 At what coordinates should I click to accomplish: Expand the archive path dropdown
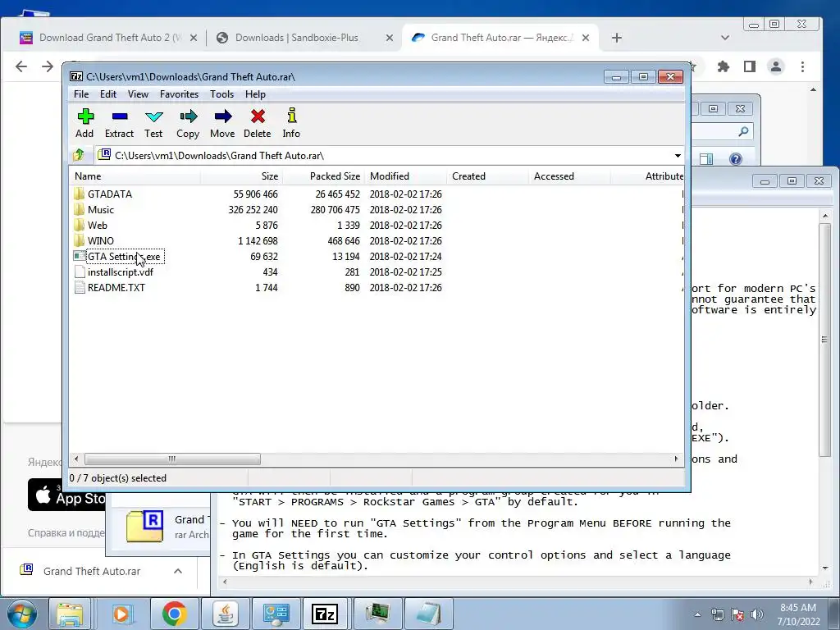(x=678, y=155)
